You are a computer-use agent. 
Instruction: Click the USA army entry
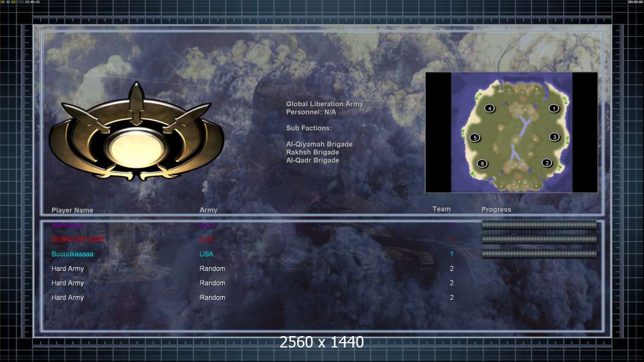point(207,254)
